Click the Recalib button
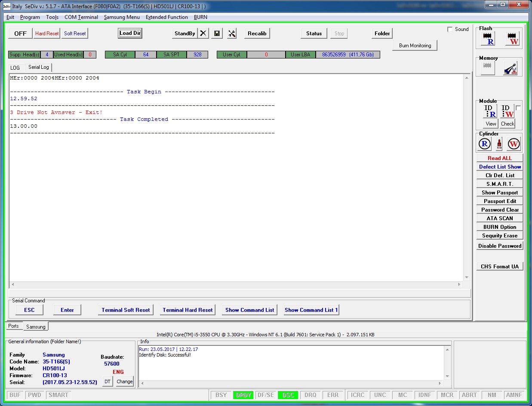Image resolution: width=532 pixels, height=406 pixels. pos(257,34)
